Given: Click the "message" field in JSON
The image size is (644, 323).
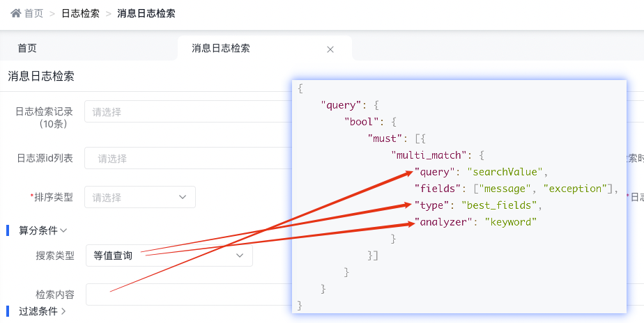Looking at the screenshot, I should pos(505,189).
